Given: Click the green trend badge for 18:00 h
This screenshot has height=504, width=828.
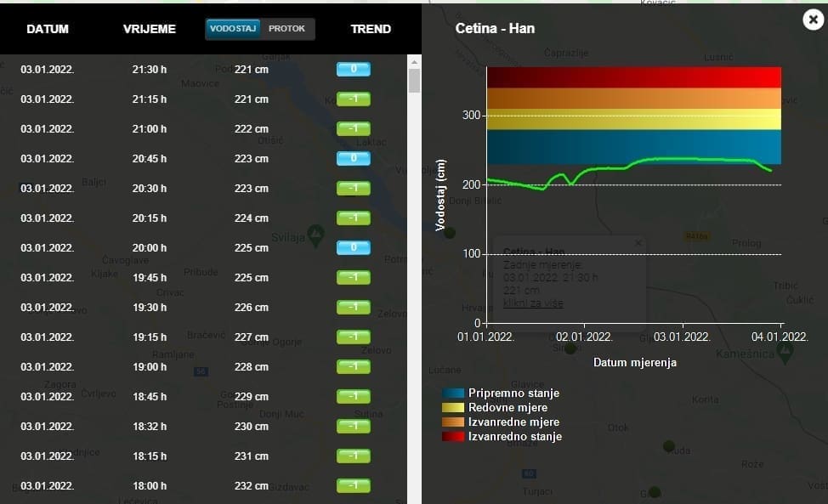Looking at the screenshot, I should click(x=353, y=486).
